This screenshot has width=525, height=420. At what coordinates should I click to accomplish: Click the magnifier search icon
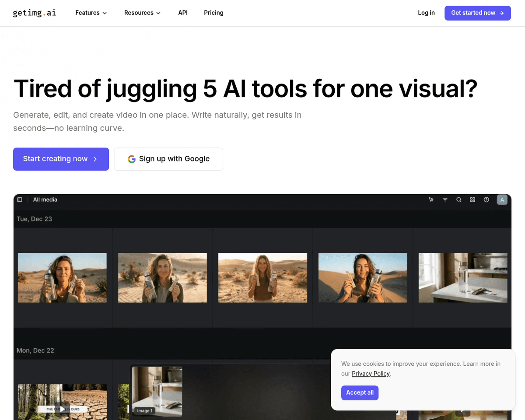(x=459, y=199)
